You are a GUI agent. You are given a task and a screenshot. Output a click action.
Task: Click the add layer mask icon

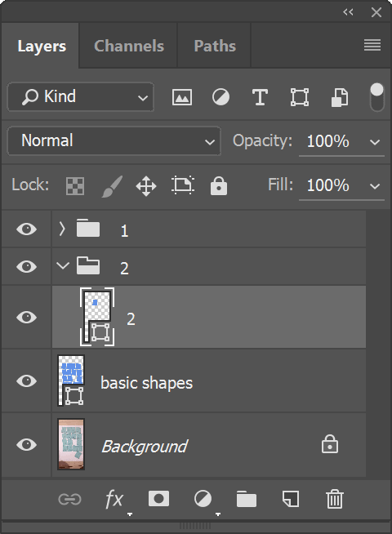(158, 499)
